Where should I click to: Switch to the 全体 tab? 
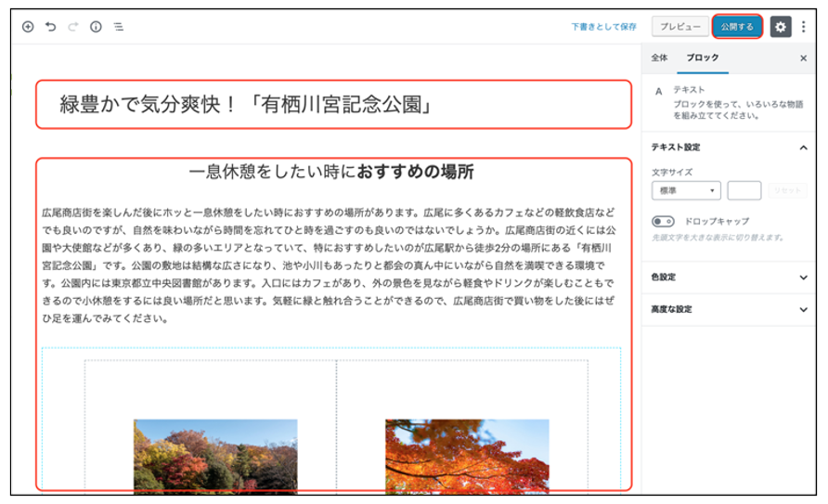659,58
